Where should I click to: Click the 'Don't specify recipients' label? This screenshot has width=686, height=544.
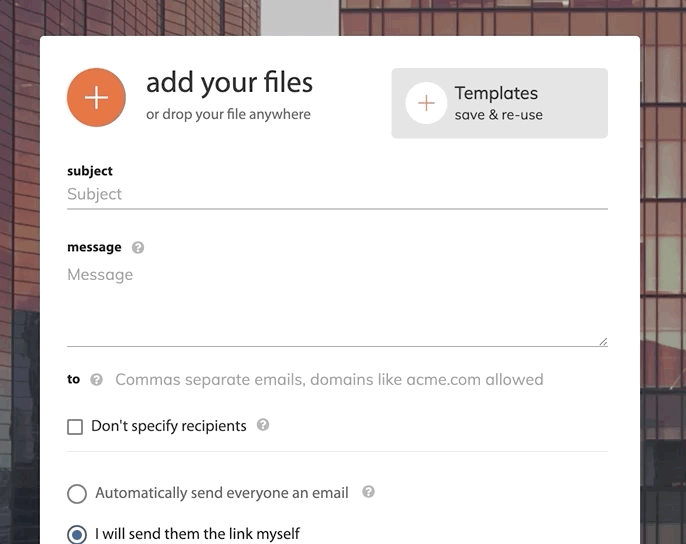169,426
